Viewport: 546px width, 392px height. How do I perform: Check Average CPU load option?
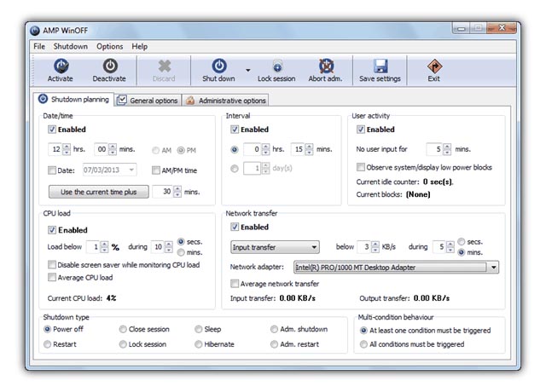pos(52,277)
